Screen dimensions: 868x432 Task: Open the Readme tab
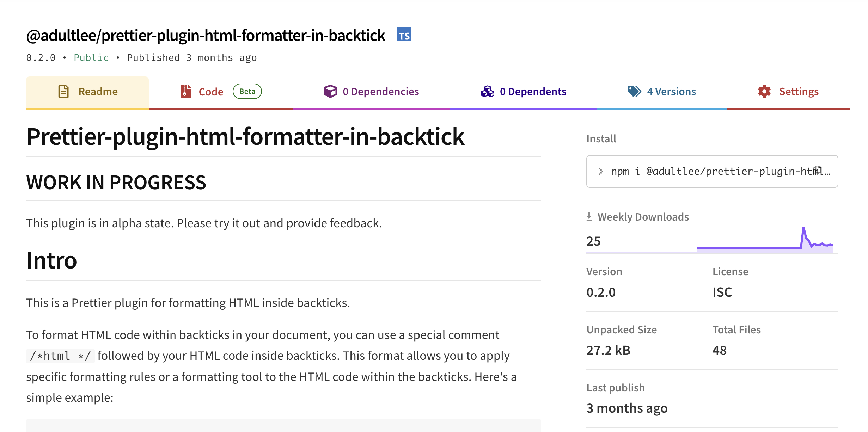[87, 92]
